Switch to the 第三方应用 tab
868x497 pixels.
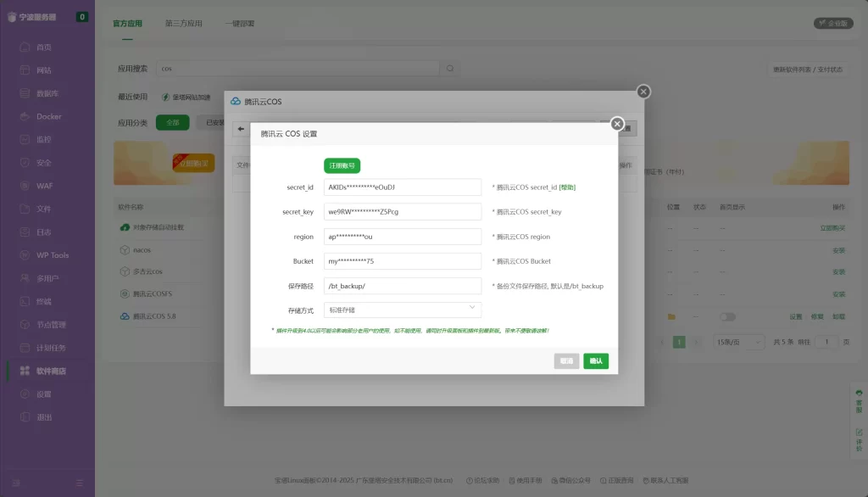[x=183, y=24]
